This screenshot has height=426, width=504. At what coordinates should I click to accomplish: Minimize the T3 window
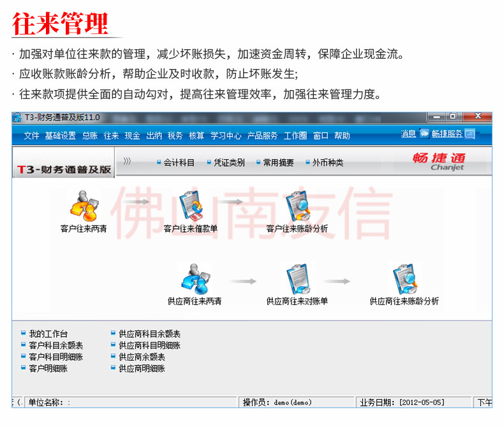coord(436,117)
